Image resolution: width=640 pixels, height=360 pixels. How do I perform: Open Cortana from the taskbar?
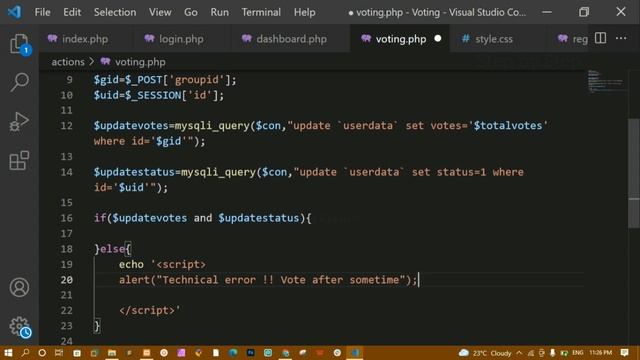coord(42,353)
